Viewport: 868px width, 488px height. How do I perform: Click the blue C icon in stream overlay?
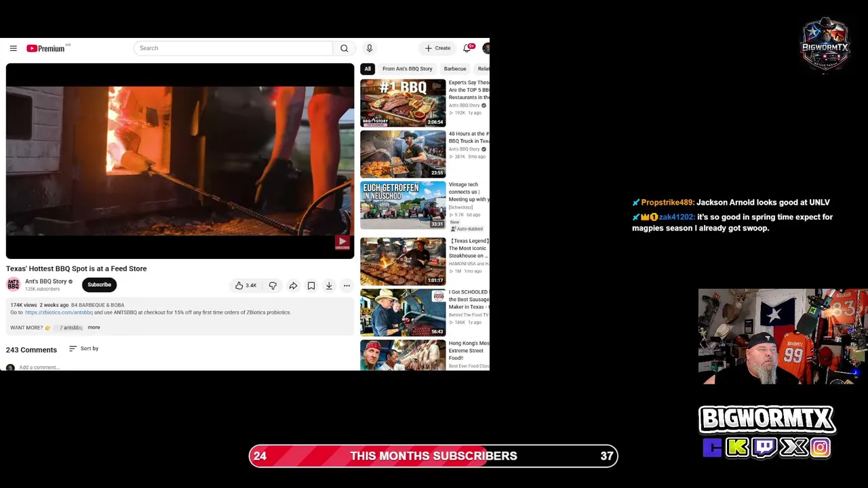[711, 447]
